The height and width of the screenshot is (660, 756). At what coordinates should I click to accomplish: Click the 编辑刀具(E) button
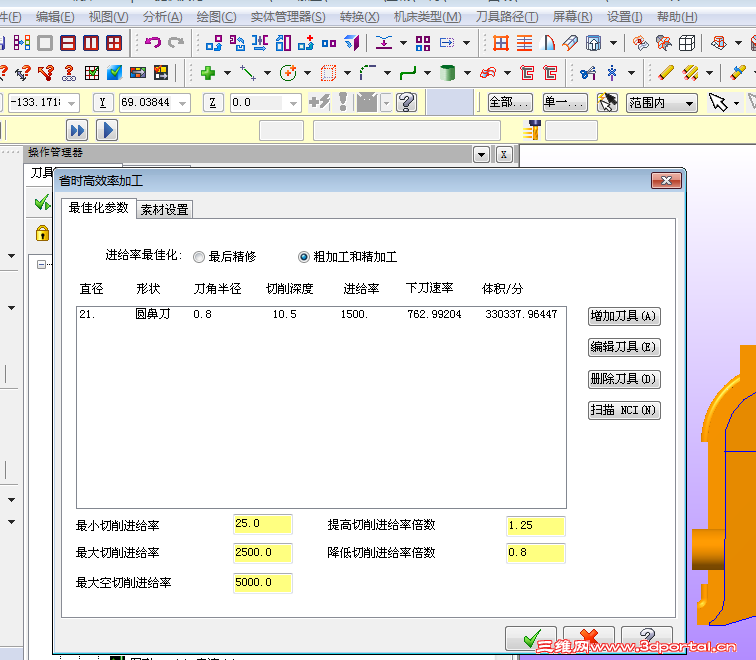point(624,347)
